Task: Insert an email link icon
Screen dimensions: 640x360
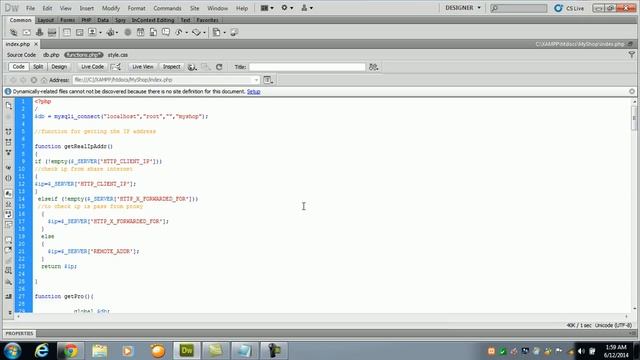Action: coord(27,33)
